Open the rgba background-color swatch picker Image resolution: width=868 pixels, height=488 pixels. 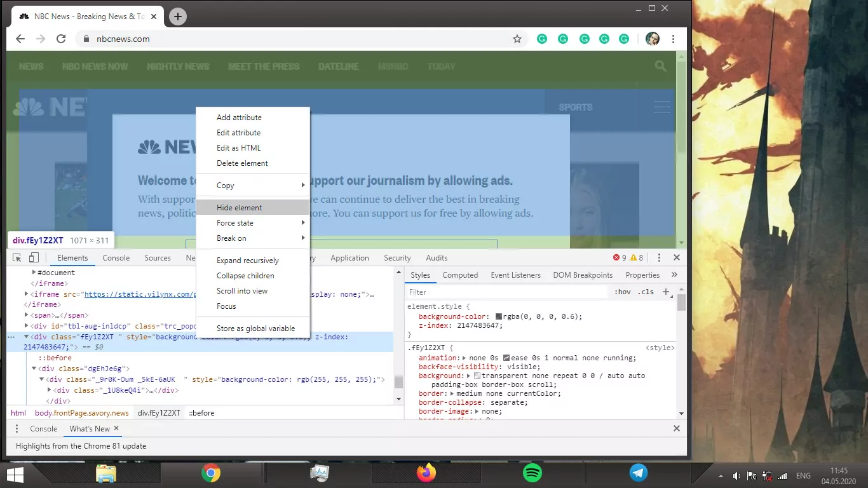(499, 316)
